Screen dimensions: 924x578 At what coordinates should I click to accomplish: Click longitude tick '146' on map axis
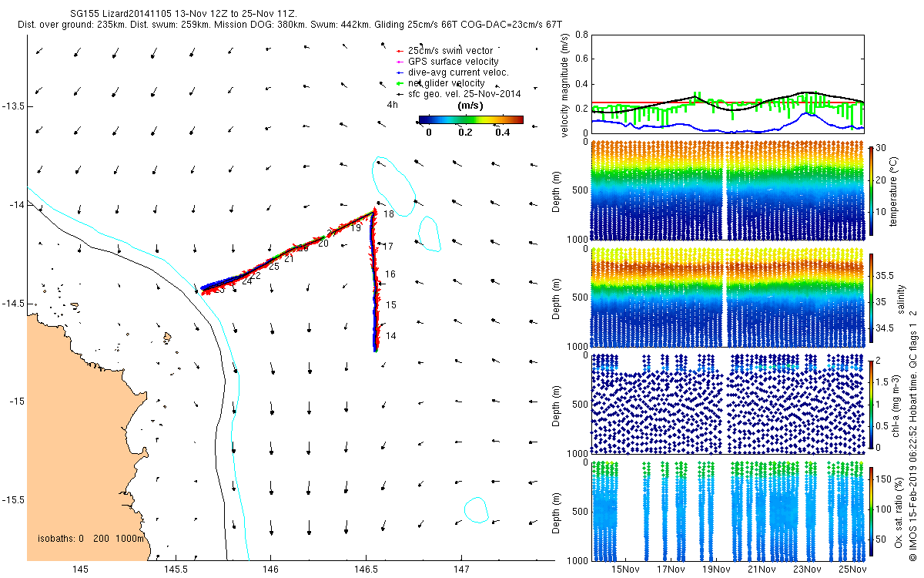[x=270, y=570]
